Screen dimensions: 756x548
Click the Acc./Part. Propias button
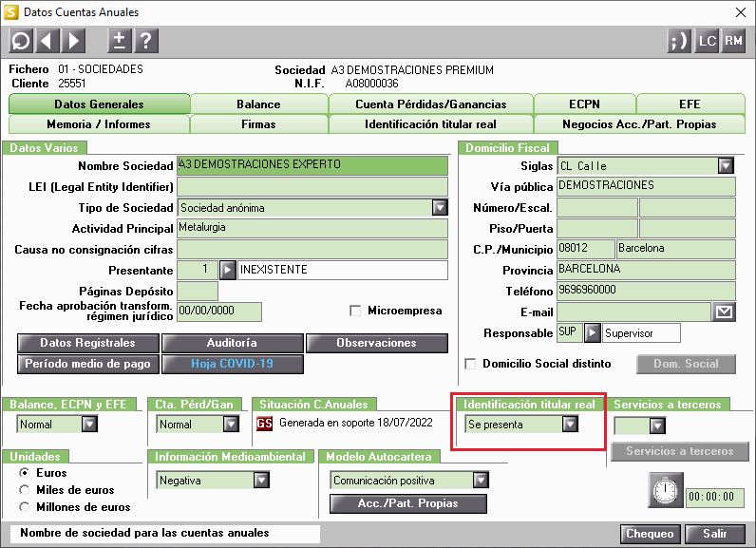[x=407, y=503]
